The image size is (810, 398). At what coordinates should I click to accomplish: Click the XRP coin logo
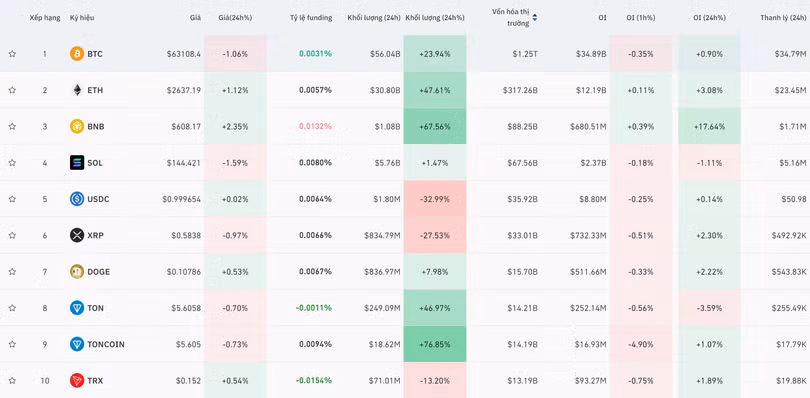tap(77, 235)
